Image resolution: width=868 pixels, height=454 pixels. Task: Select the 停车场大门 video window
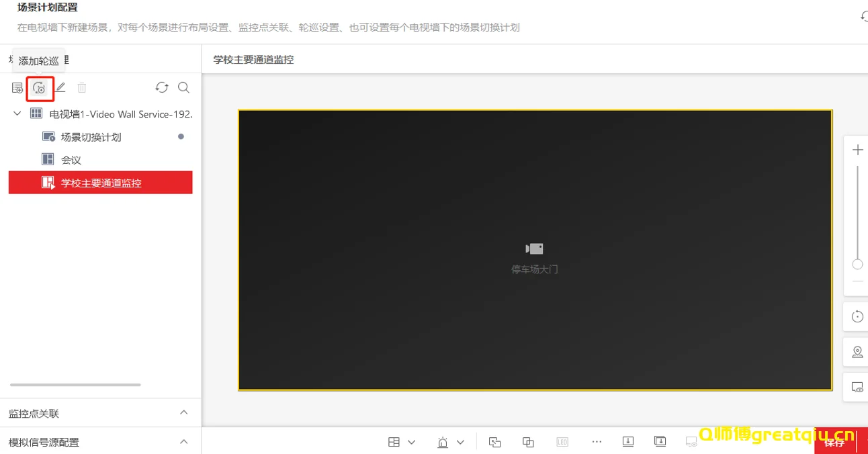click(x=535, y=250)
